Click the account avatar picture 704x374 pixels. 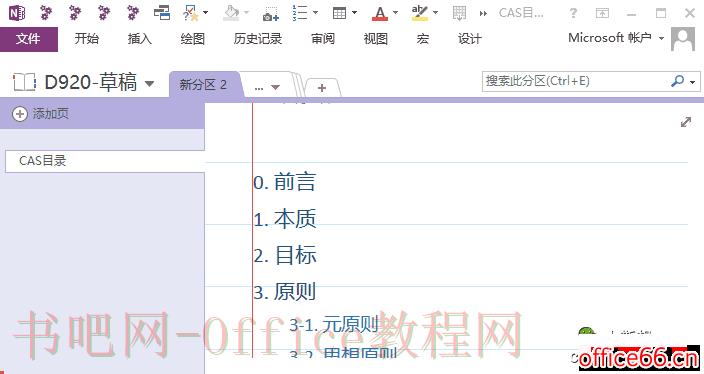683,39
